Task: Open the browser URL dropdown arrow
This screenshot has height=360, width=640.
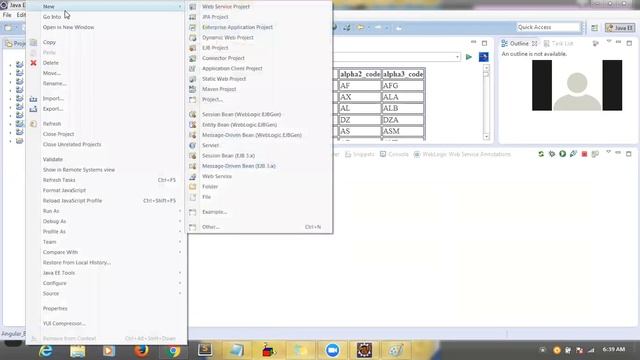Action: click(x=457, y=57)
